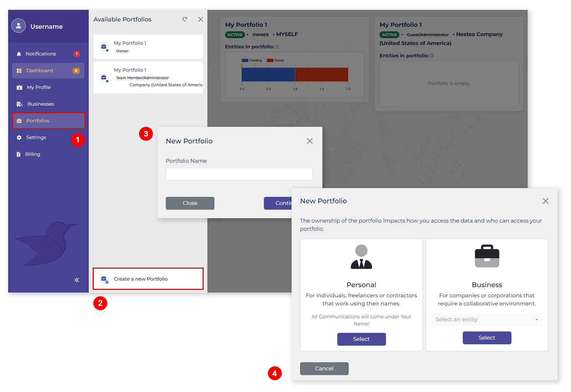Open the Select an entity dropdown
The image size is (571, 392).
[x=487, y=320]
